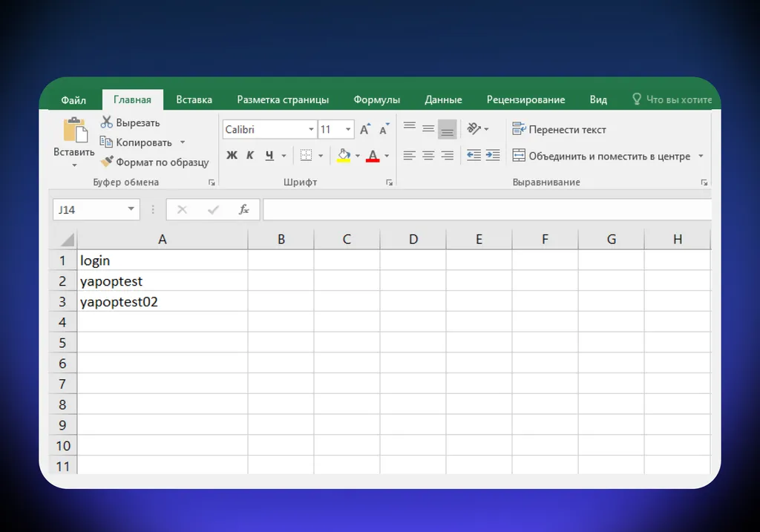
Task: Open Вид tab
Action: pyautogui.click(x=598, y=100)
